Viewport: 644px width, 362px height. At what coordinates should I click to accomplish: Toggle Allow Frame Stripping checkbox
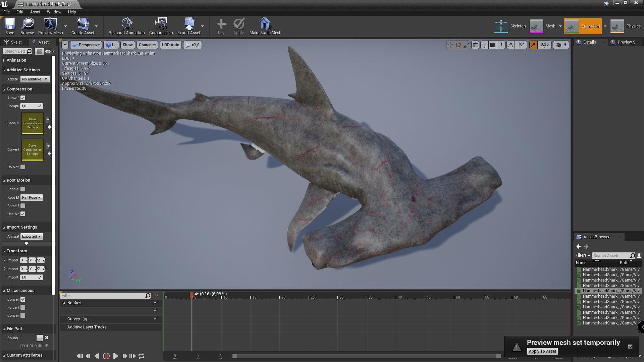click(23, 98)
